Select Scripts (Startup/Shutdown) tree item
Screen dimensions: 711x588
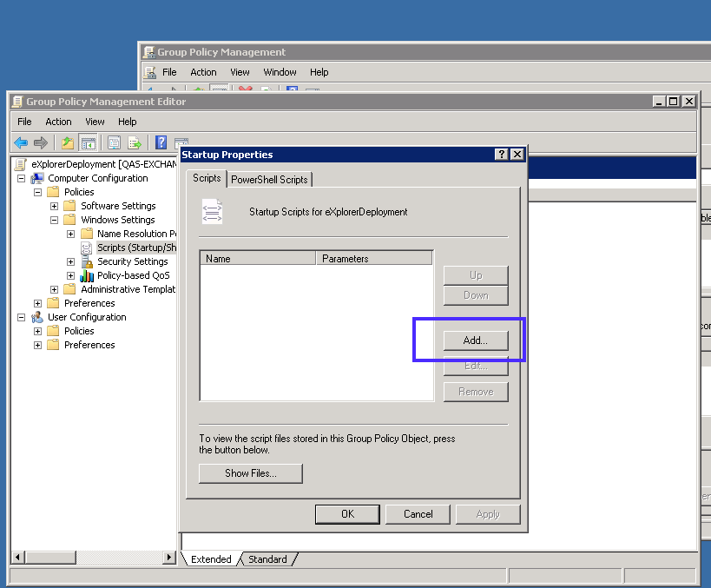coord(136,248)
